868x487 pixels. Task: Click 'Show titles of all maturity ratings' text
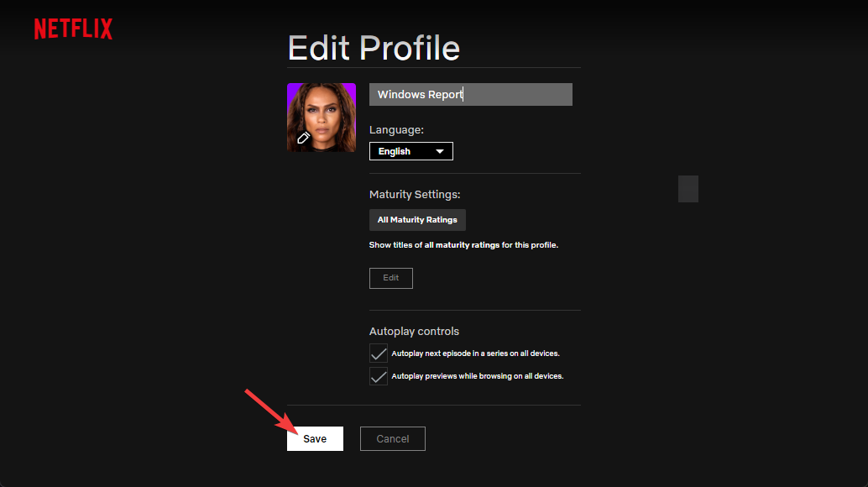463,244
